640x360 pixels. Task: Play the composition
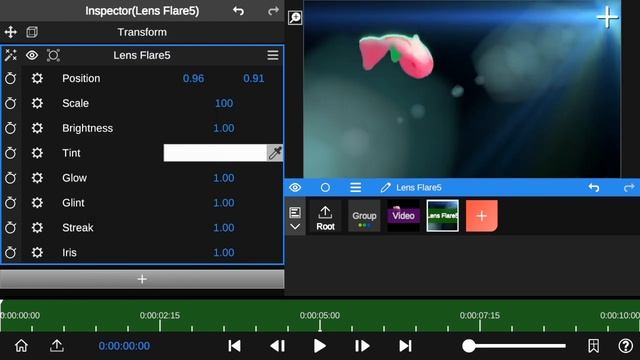(x=320, y=346)
